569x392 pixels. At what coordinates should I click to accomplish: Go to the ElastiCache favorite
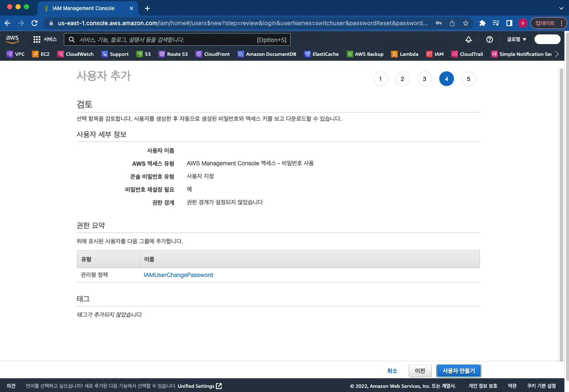pyautogui.click(x=321, y=54)
